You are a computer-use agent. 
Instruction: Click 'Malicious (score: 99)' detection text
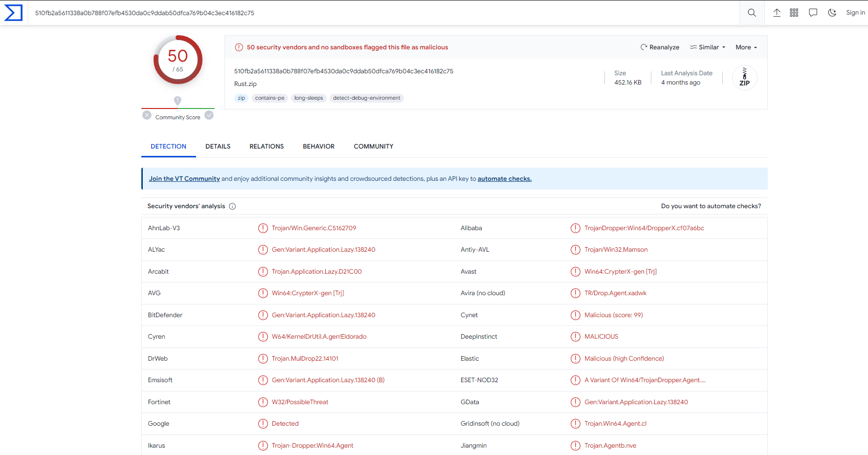[614, 315]
